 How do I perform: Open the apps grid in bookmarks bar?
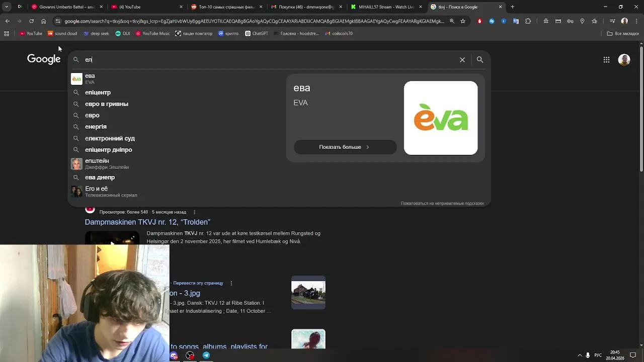coord(7,34)
